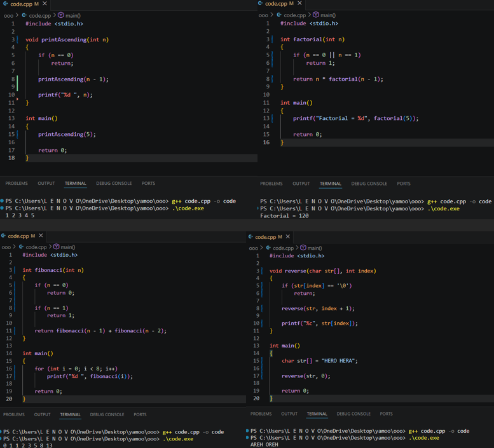Click the C++ file icon on the factorial pane tab
This screenshot has height=448, width=494.
(260, 3)
